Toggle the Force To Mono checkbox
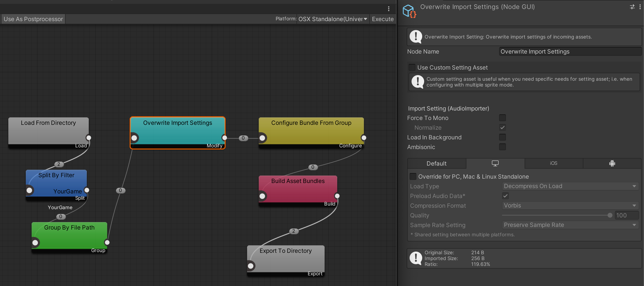Image resolution: width=644 pixels, height=286 pixels. pos(502,118)
